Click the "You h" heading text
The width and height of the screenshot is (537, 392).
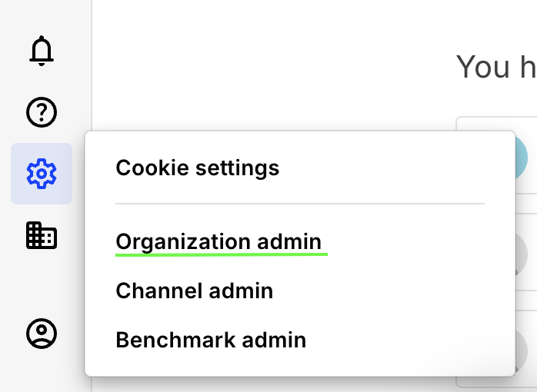[496, 67]
